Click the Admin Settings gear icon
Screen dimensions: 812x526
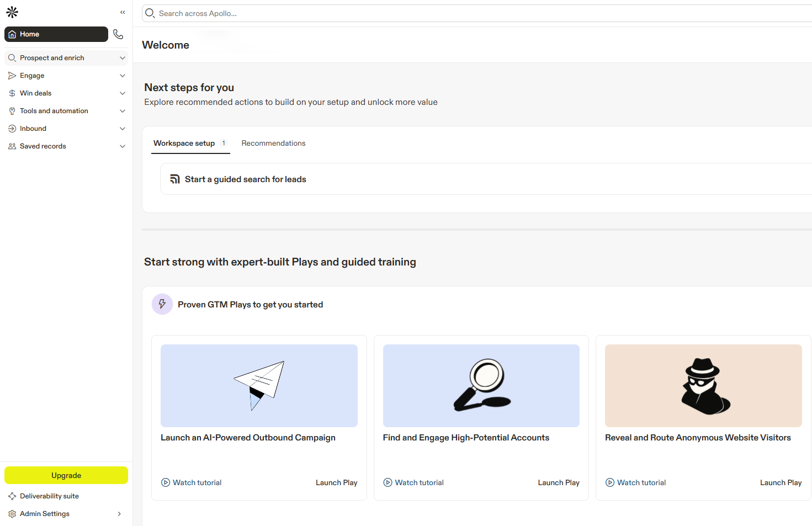pos(12,514)
